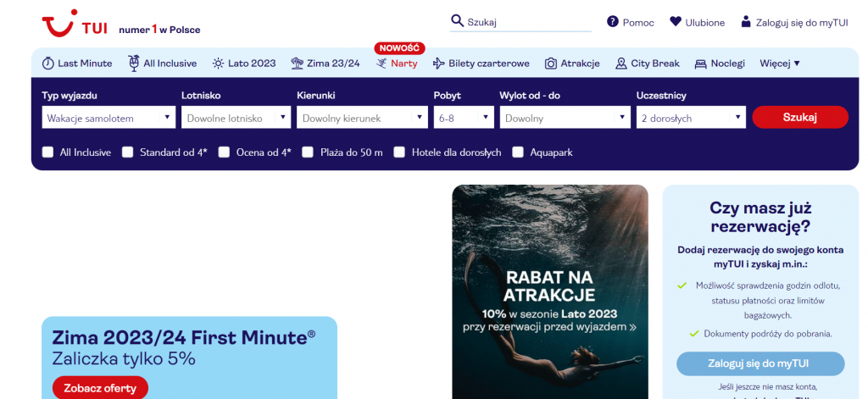868x399 pixels.
Task: Click the All Inclusive cocktail icon
Action: [x=133, y=63]
